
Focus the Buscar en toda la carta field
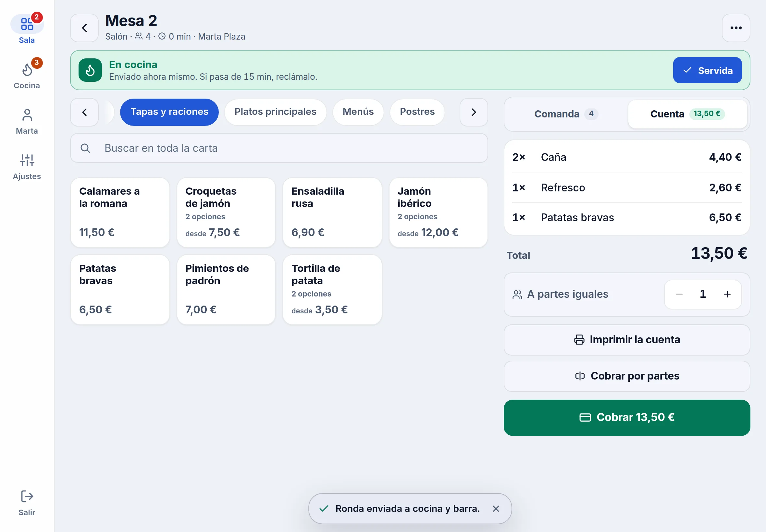tap(279, 148)
